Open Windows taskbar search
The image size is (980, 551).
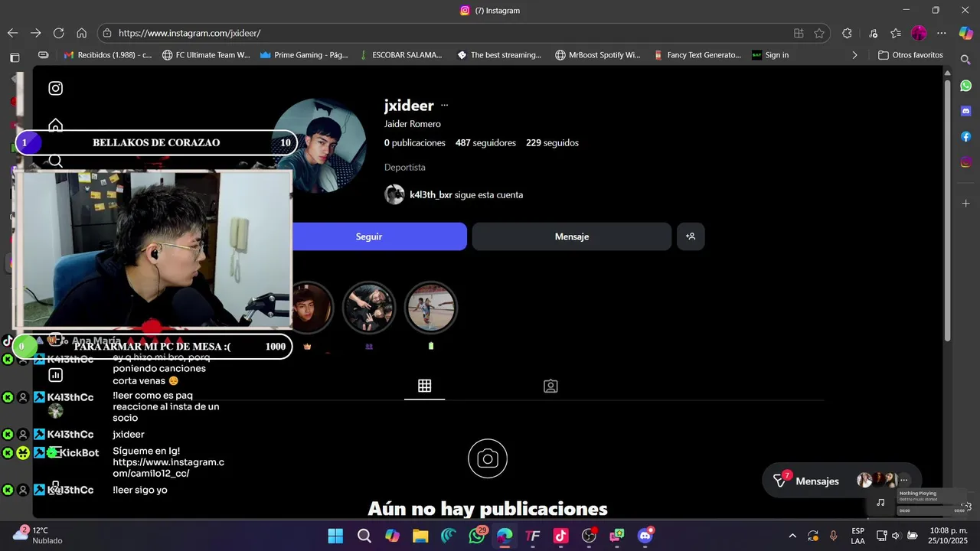click(364, 536)
